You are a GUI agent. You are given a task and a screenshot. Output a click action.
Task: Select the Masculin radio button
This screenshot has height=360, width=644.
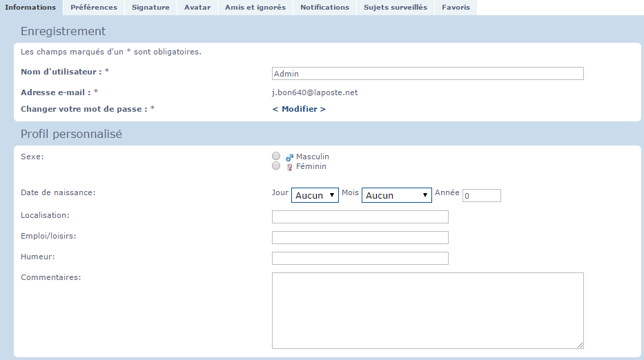coord(277,157)
